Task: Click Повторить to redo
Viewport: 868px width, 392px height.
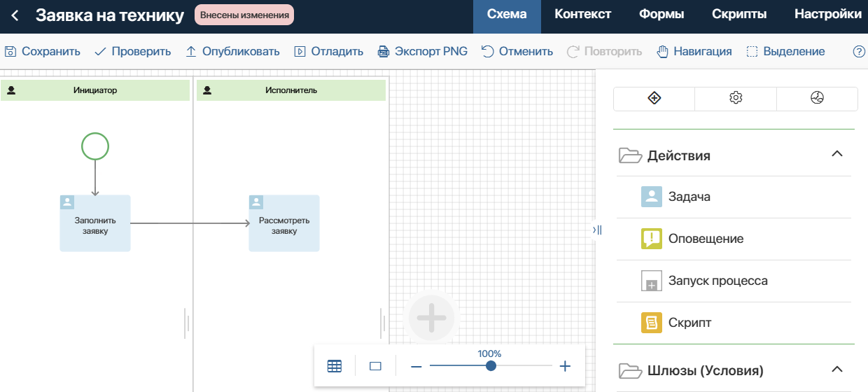Action: click(604, 51)
